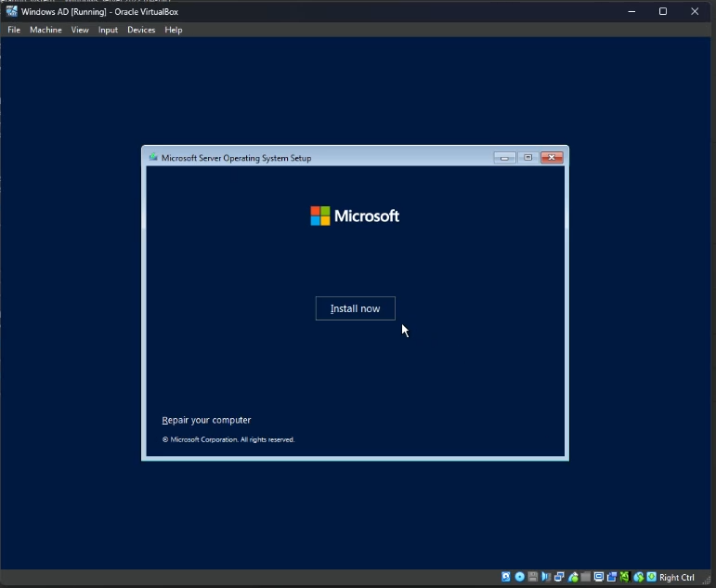This screenshot has width=716, height=588.
Task: Click the audio status icon
Action: point(546,577)
